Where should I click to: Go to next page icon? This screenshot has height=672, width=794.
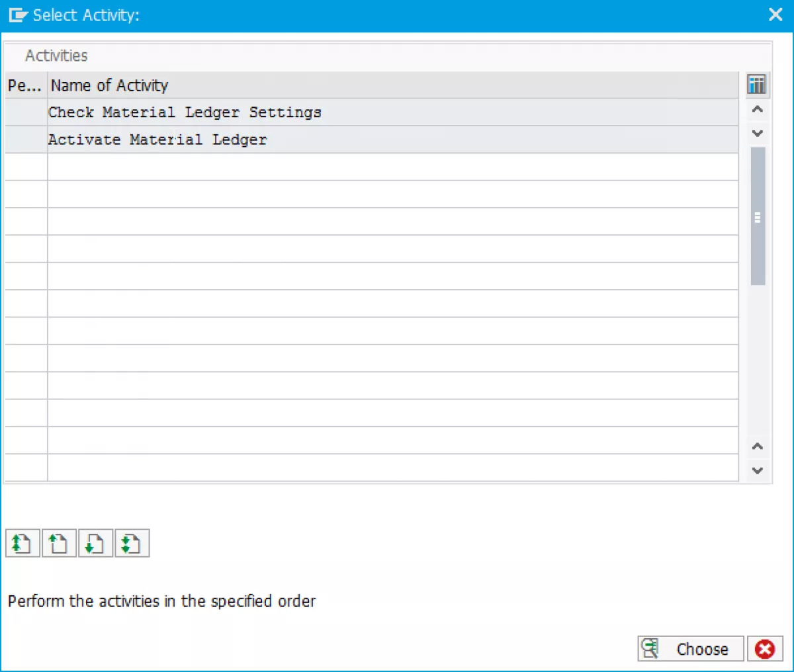pos(95,544)
